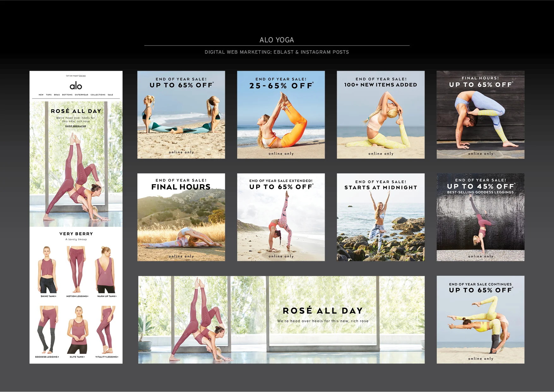The height and width of the screenshot is (392, 554).
Task: Click the Elite Tank product photo
Action: point(77,330)
